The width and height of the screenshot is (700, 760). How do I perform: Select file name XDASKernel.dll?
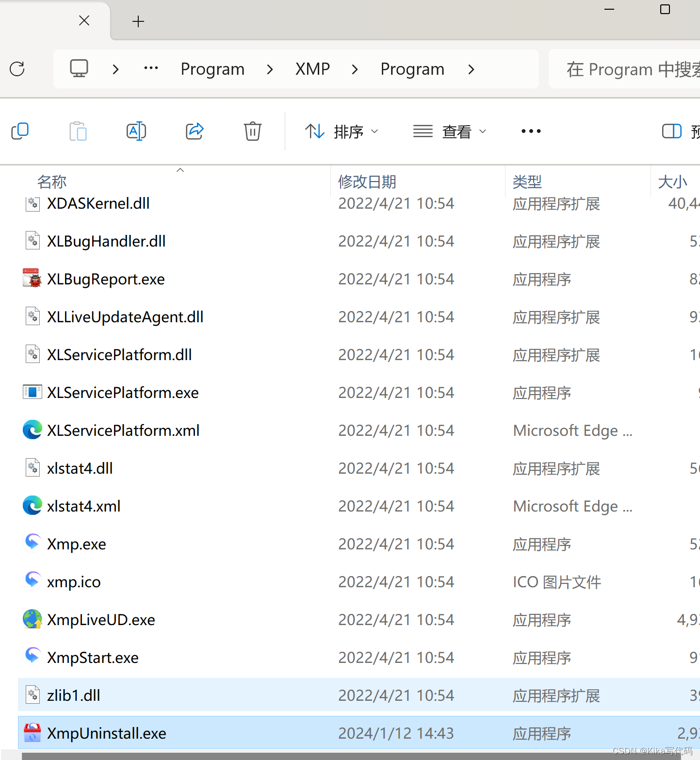tap(98, 203)
